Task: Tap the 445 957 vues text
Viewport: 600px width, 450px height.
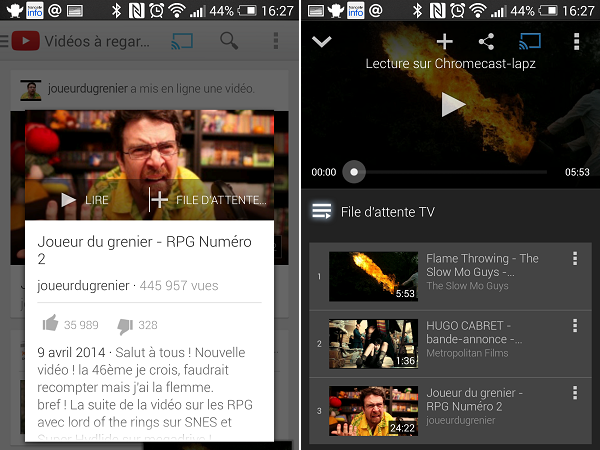Action: coord(179,285)
